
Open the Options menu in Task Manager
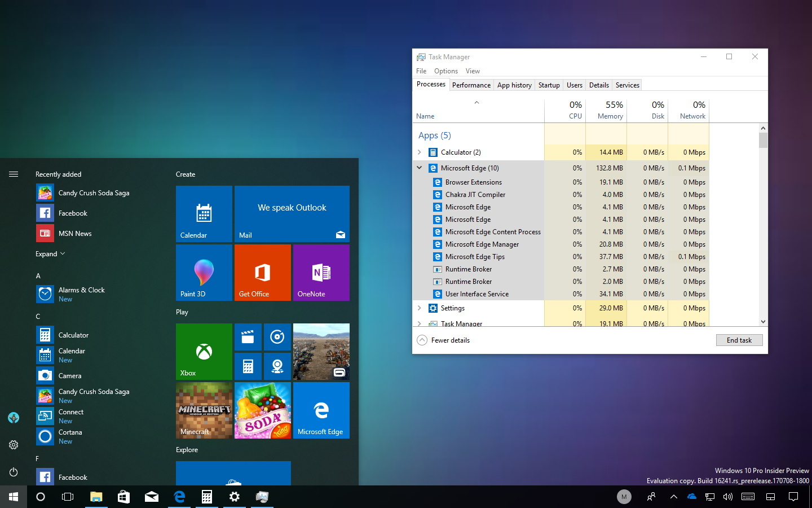pyautogui.click(x=445, y=71)
